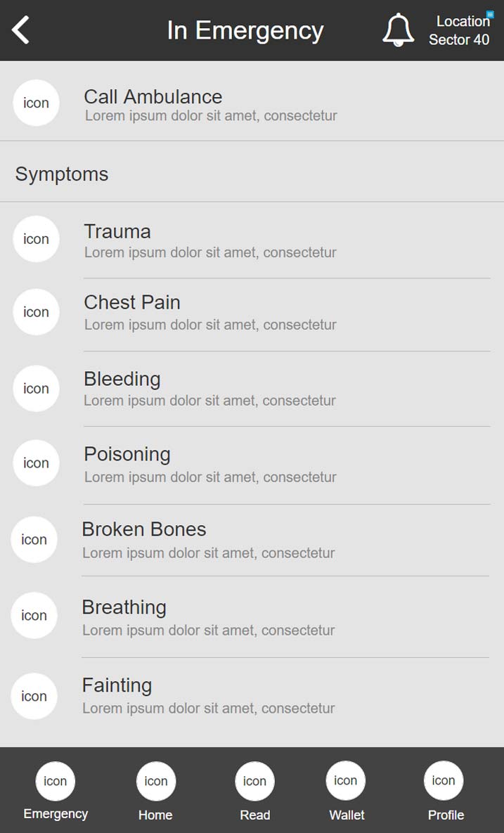Image resolution: width=504 pixels, height=833 pixels.
Task: Select the Fainting symptom title
Action: click(117, 685)
